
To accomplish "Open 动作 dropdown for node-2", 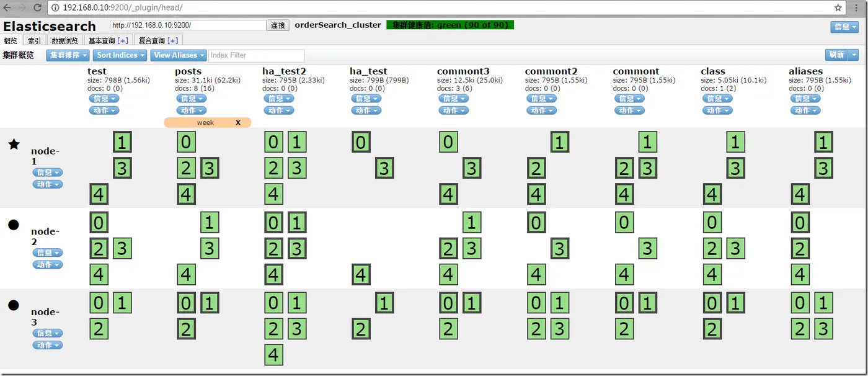I will click(48, 264).
